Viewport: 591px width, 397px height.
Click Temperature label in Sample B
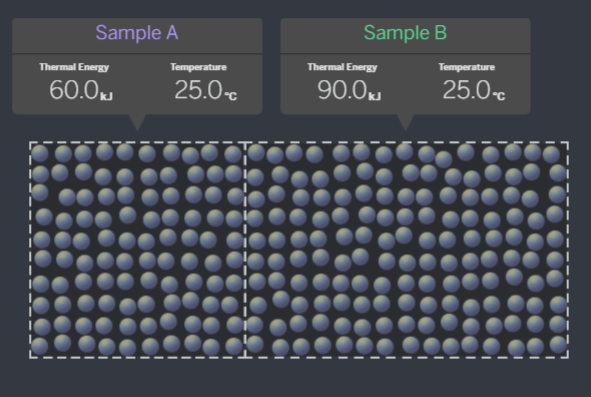click(x=467, y=67)
